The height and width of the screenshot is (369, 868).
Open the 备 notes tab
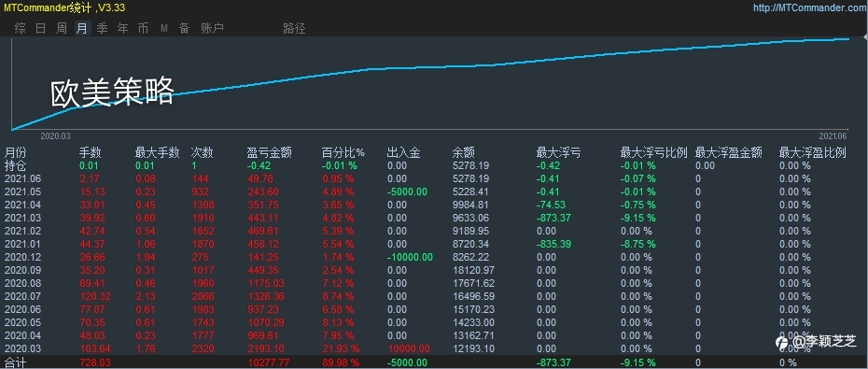185,28
